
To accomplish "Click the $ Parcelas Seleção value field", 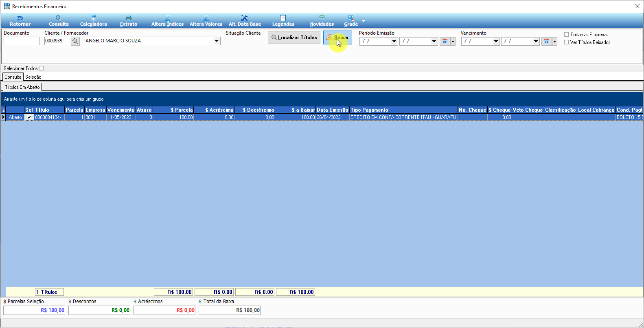I will (x=34, y=310).
